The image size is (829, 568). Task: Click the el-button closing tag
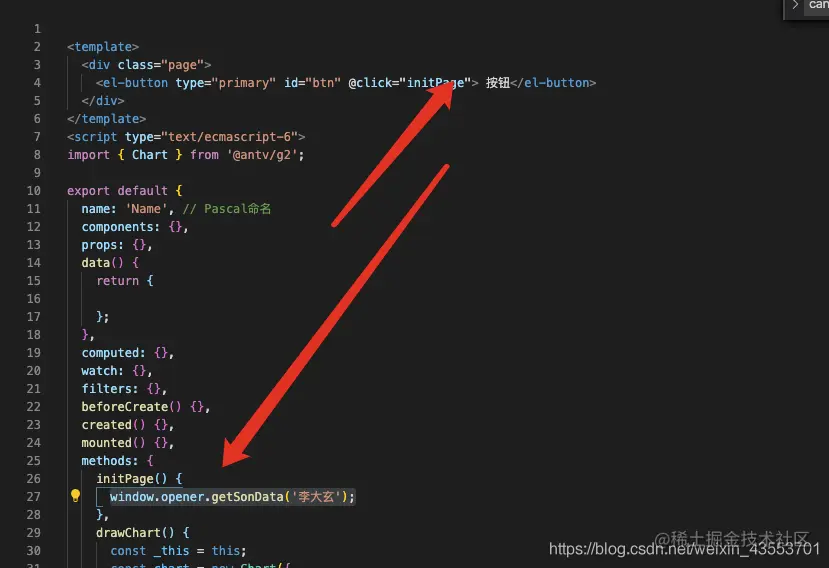point(554,83)
